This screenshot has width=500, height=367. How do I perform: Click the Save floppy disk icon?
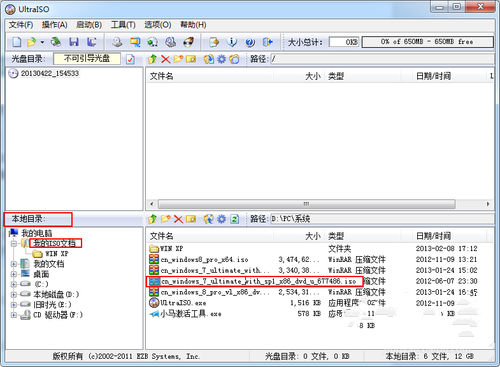click(74, 42)
